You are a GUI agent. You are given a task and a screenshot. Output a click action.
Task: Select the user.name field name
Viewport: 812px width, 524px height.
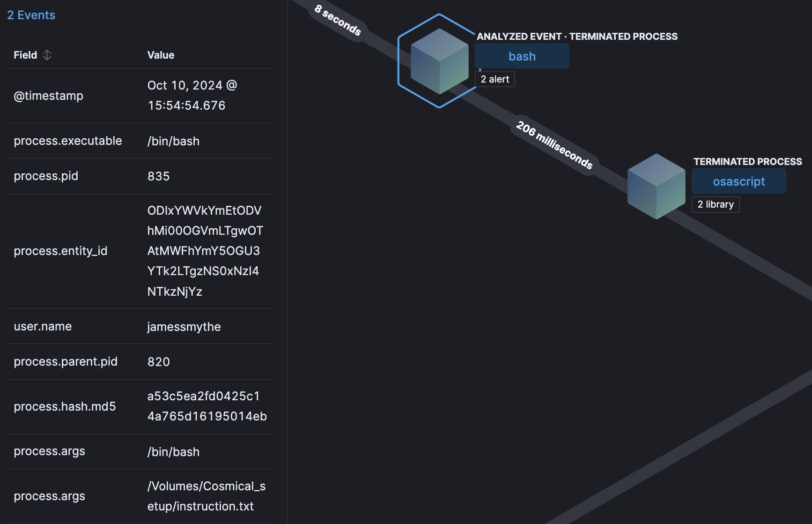pyautogui.click(x=43, y=326)
